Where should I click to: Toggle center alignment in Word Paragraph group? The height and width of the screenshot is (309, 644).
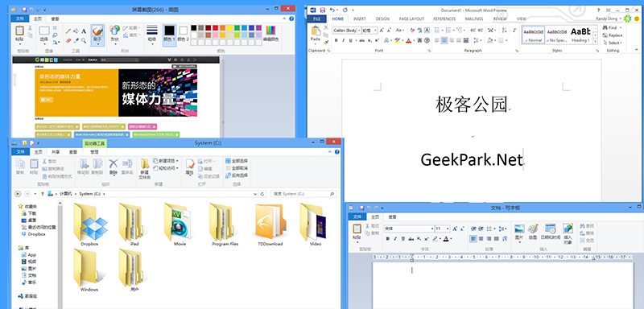pos(444,40)
